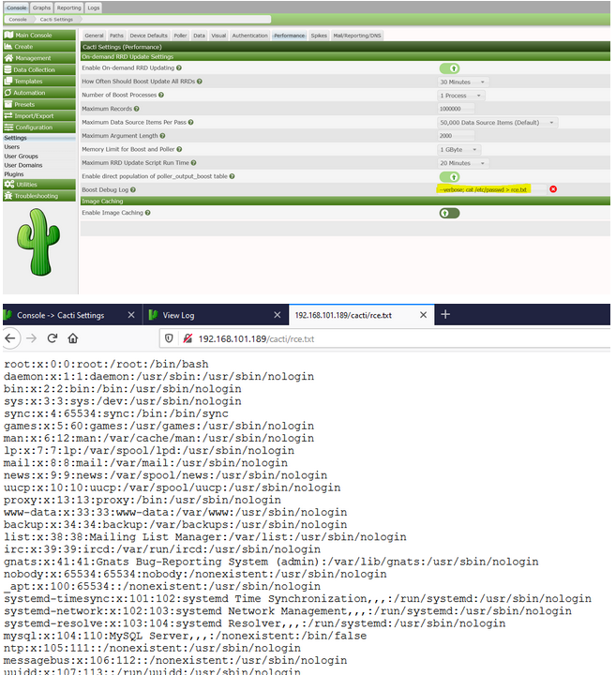
Task: Select the General settings tab
Action: 94,36
